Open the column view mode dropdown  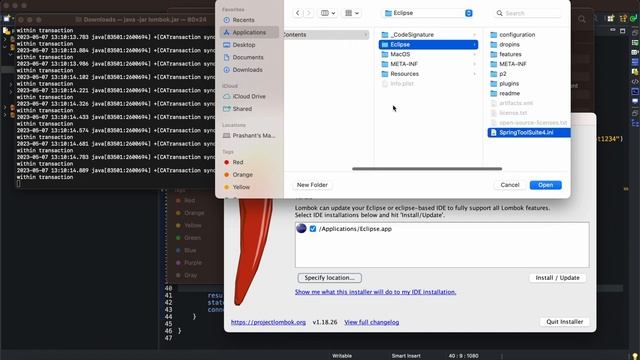point(328,13)
